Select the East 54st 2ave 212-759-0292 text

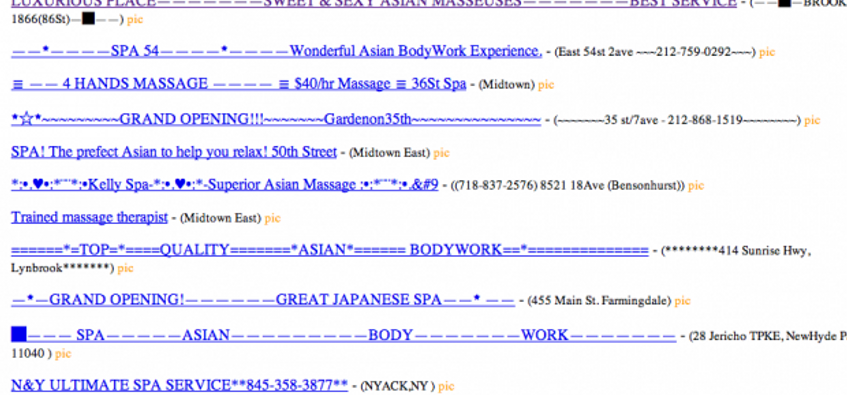pos(655,52)
